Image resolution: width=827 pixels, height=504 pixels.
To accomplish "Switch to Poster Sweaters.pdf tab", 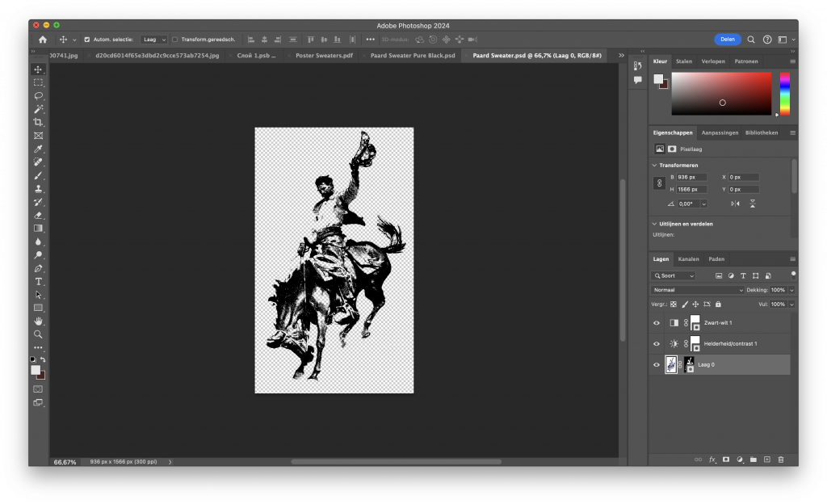I will (324, 56).
